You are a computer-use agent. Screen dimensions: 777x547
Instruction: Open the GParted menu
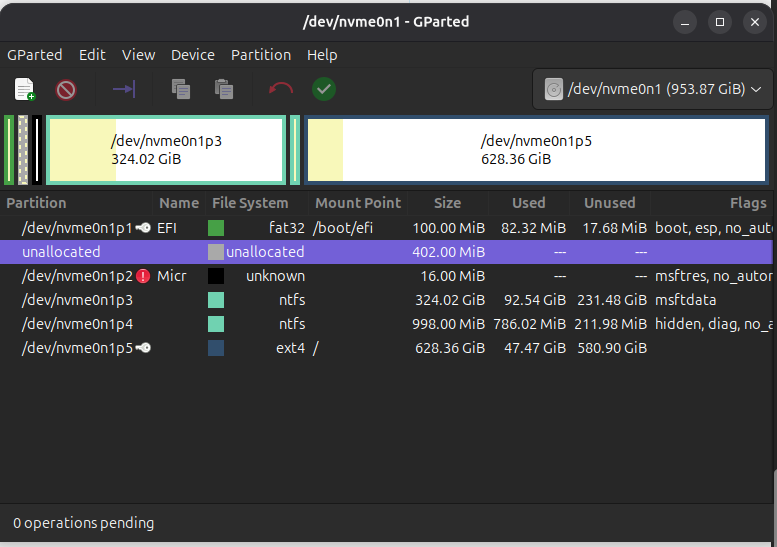pyautogui.click(x=35, y=55)
